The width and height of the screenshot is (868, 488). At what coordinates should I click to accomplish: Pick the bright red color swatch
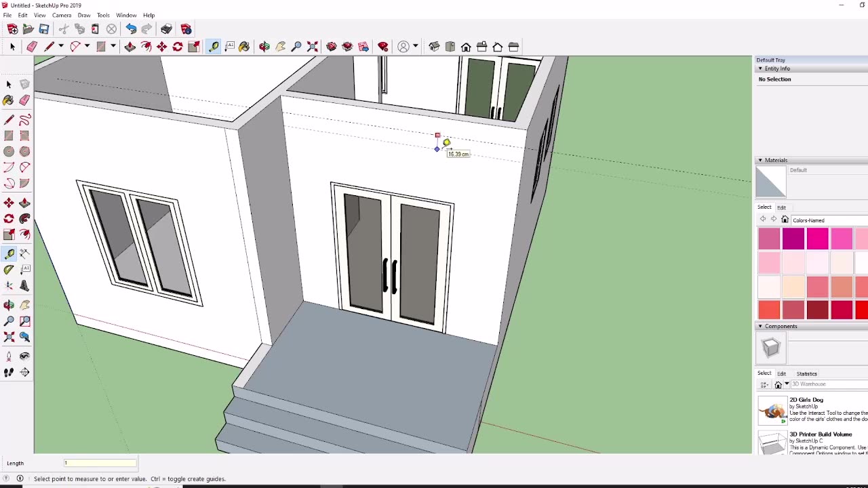pos(861,310)
